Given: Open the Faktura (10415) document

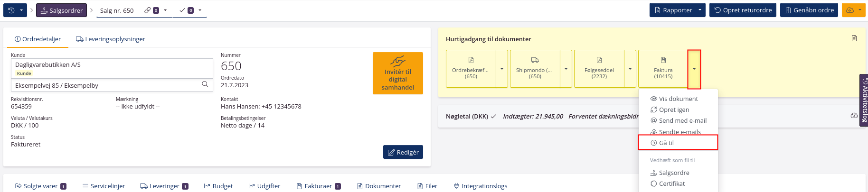Looking at the screenshot, I should (x=663, y=69).
